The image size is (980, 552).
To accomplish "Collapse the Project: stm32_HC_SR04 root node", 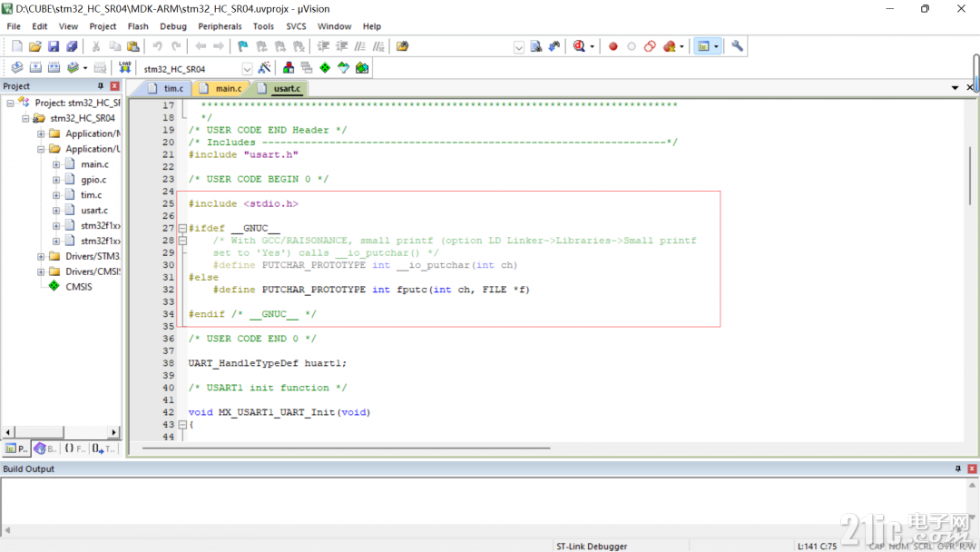I will [x=10, y=103].
